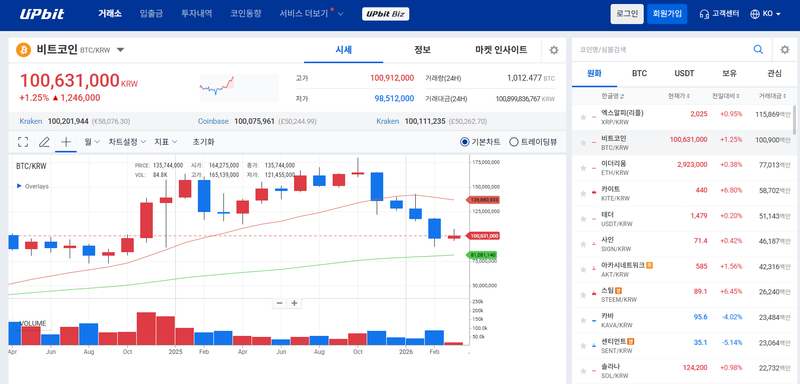Click the UPbit logo
The height and width of the screenshot is (384, 800).
[x=42, y=14]
